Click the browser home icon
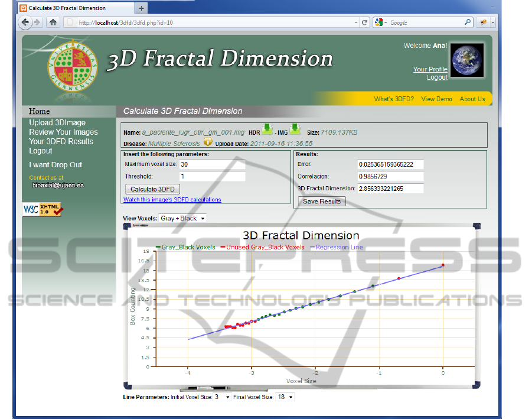The width and height of the screenshot is (532, 419). point(53,22)
